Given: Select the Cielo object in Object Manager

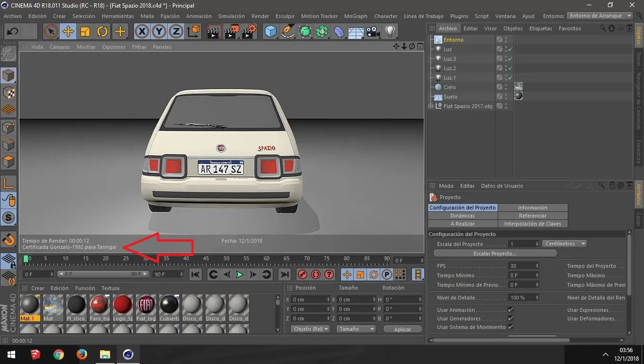Looking at the screenshot, I should [449, 87].
